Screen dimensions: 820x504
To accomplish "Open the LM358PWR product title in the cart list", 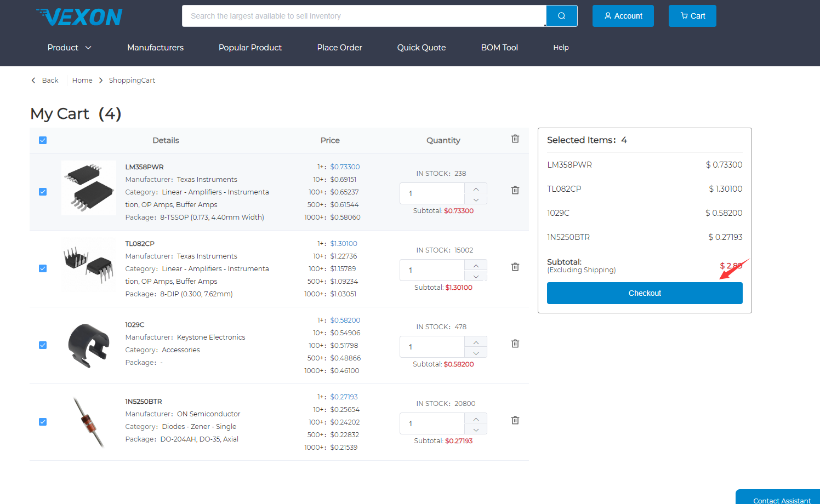I will coord(144,167).
